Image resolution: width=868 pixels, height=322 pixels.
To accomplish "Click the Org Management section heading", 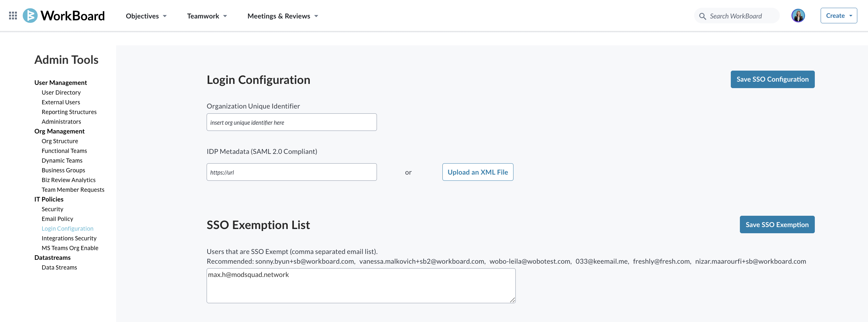I will coord(59,131).
